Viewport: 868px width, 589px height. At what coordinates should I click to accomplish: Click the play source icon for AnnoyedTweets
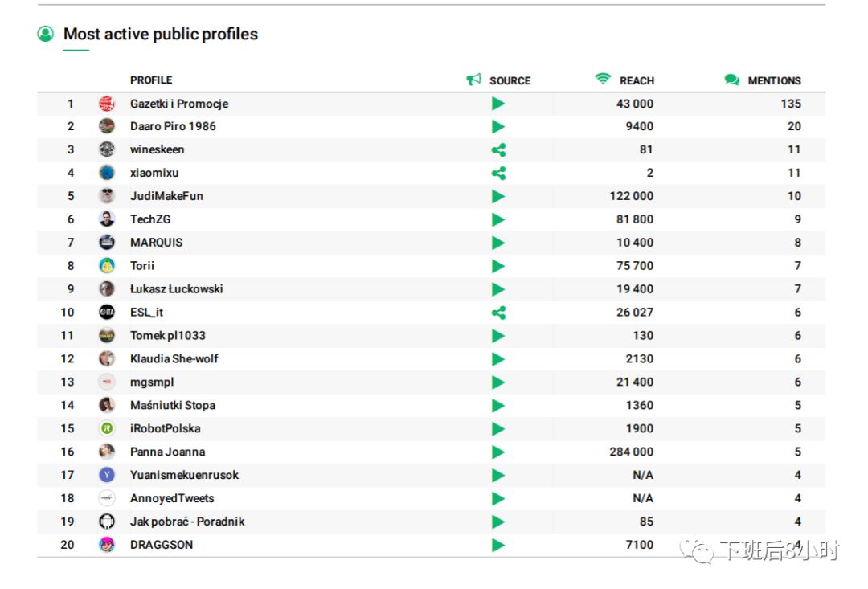[x=498, y=499]
